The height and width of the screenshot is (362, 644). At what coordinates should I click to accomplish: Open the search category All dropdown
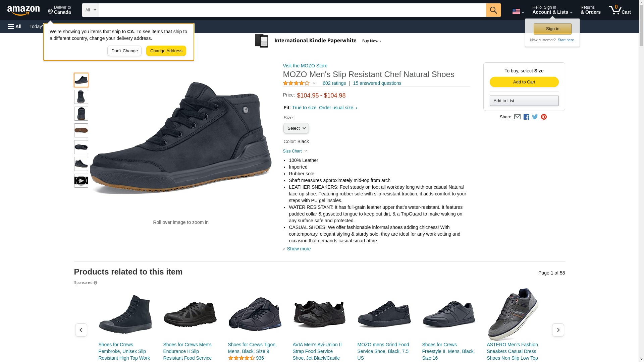coord(90,10)
